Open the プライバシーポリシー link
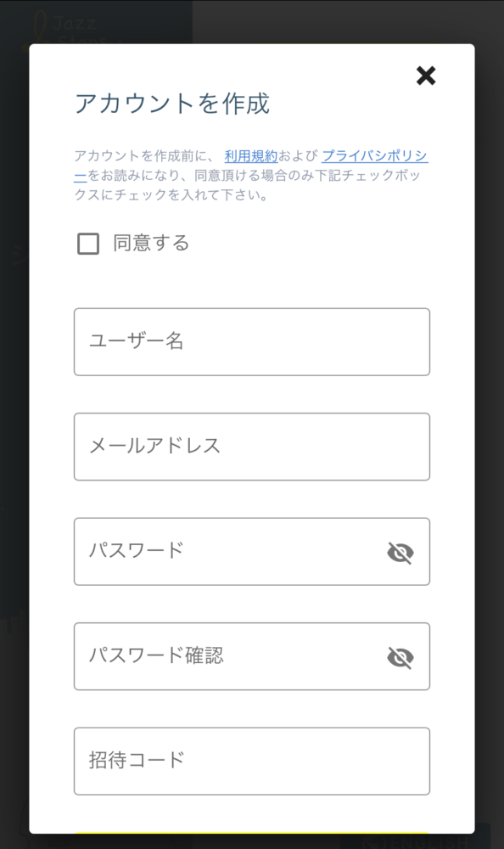Screen dimensions: 504x849 point(375,156)
